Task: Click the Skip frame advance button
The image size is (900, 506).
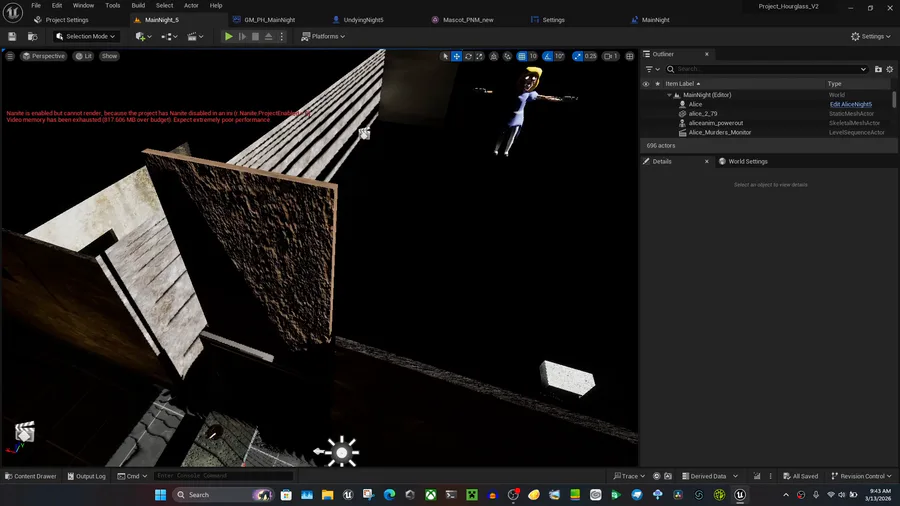Action: click(242, 36)
